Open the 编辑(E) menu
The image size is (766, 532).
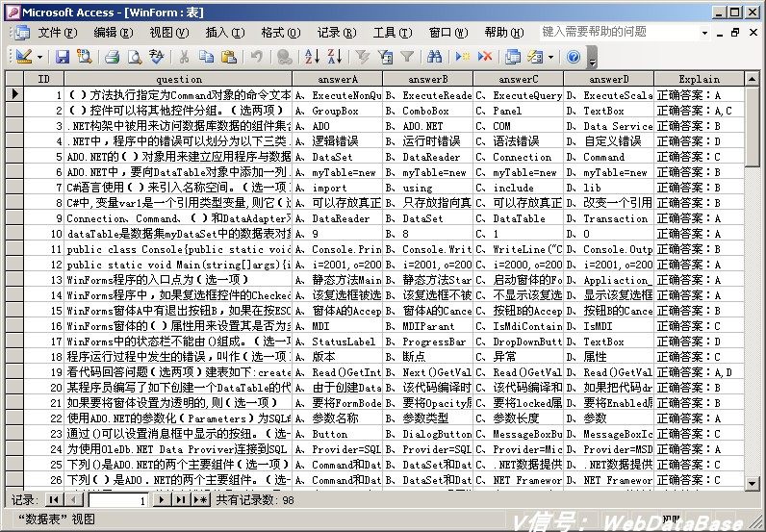pyautogui.click(x=114, y=33)
